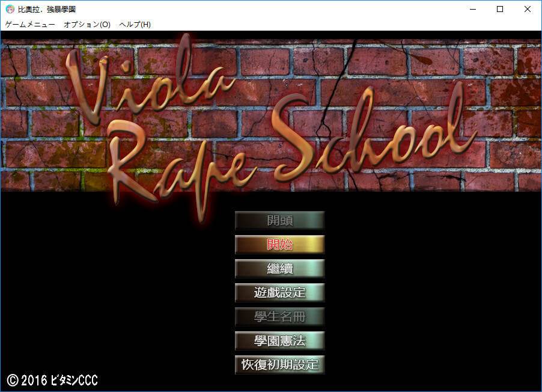Click the dimmed 學生名冊 button
This screenshot has height=392, width=542.
[279, 317]
